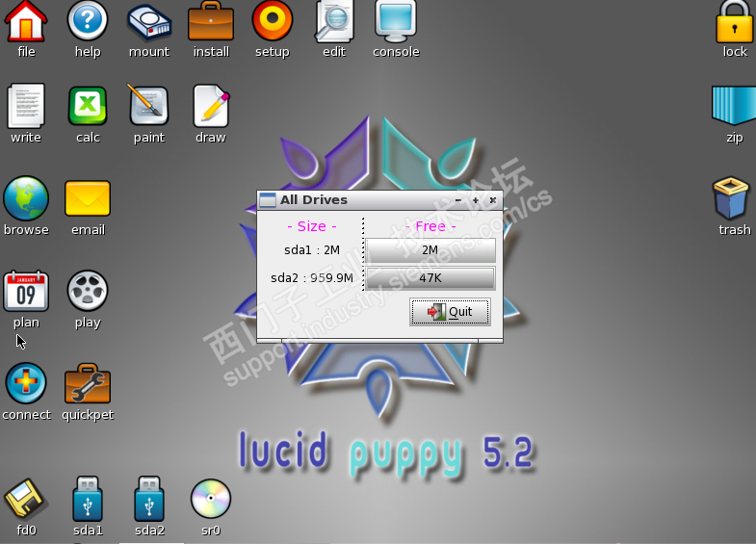Launch the plan calendar icon

(x=26, y=291)
